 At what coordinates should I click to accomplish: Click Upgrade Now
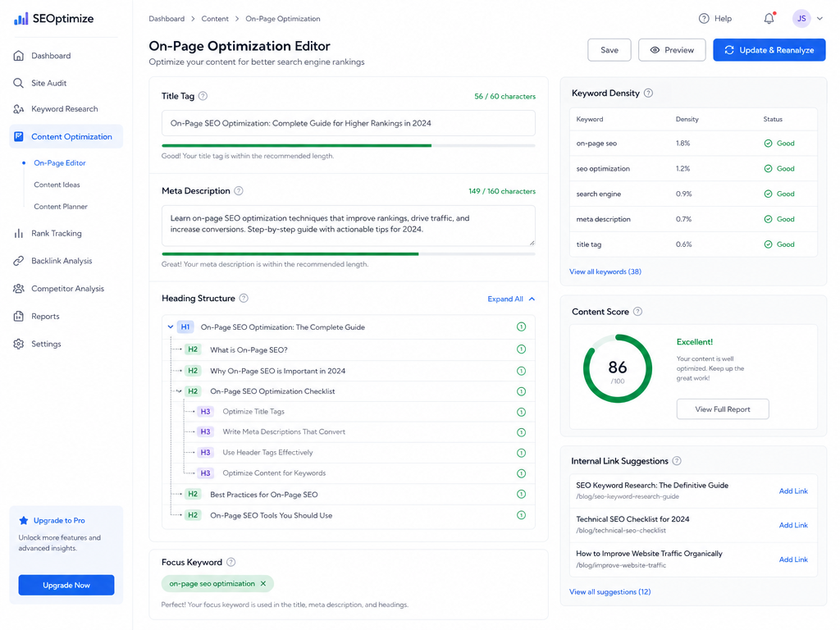[66, 585]
